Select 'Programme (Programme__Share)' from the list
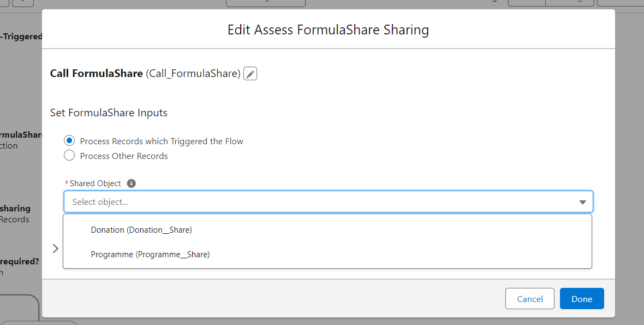 pos(150,254)
